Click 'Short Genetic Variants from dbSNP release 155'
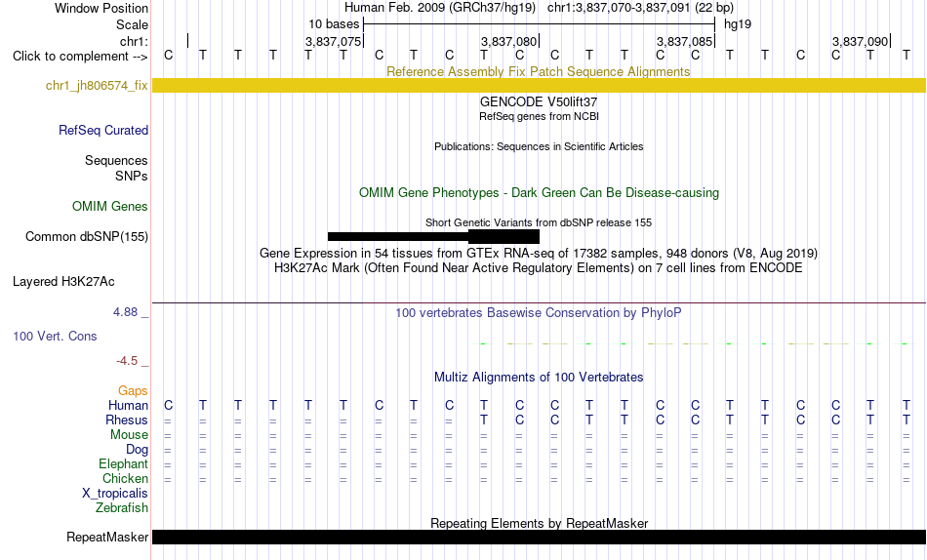Viewport: 927px width, 560px height. (x=539, y=223)
